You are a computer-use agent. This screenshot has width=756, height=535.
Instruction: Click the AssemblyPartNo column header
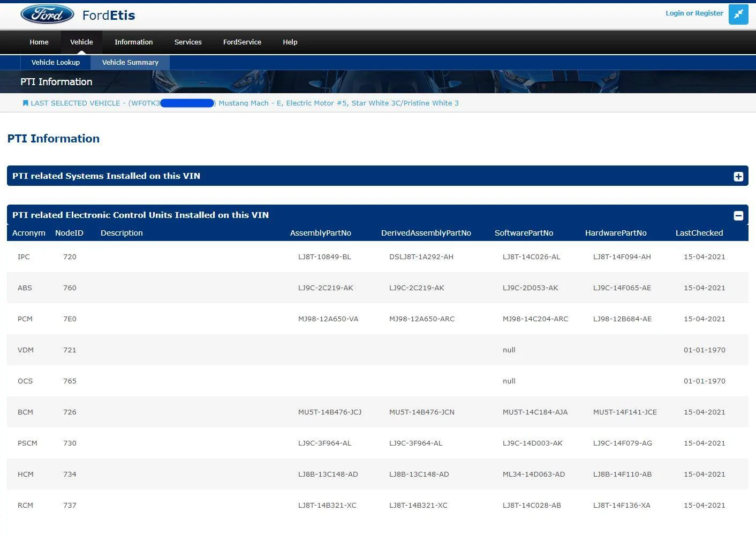[321, 233]
